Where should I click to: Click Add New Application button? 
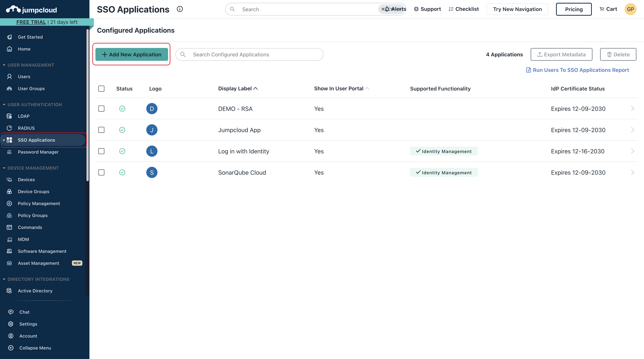point(132,54)
